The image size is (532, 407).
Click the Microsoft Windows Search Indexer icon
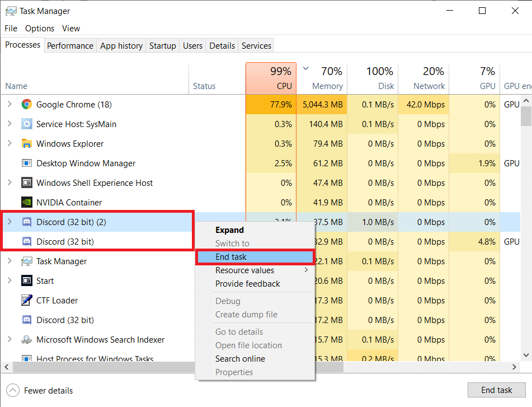[x=26, y=339]
